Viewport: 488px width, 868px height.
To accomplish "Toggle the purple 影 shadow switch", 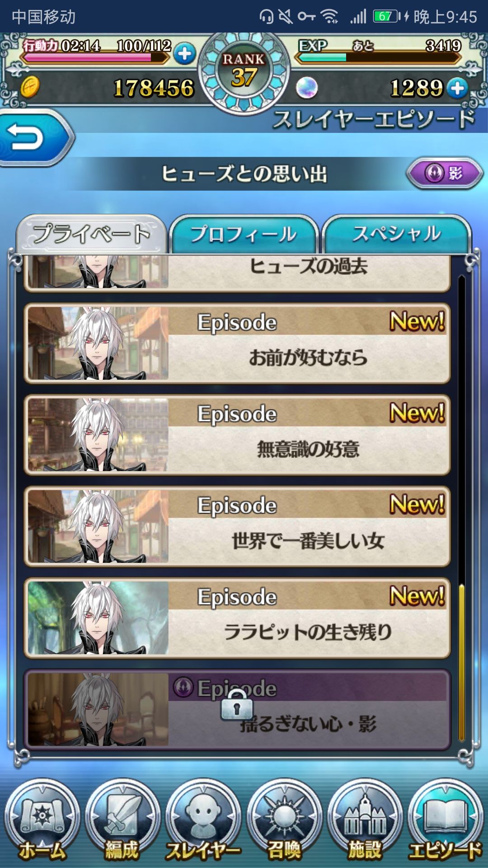I will point(445,173).
